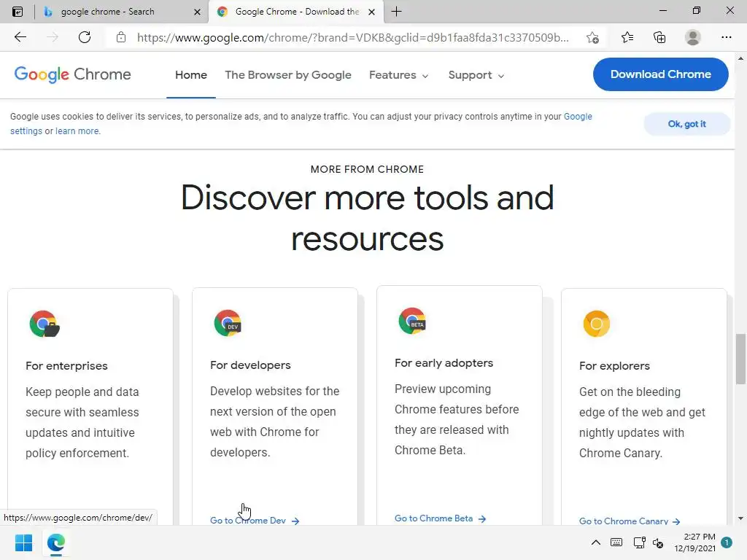Add this page to favorites star icon
This screenshot has height=560, width=747.
click(592, 38)
